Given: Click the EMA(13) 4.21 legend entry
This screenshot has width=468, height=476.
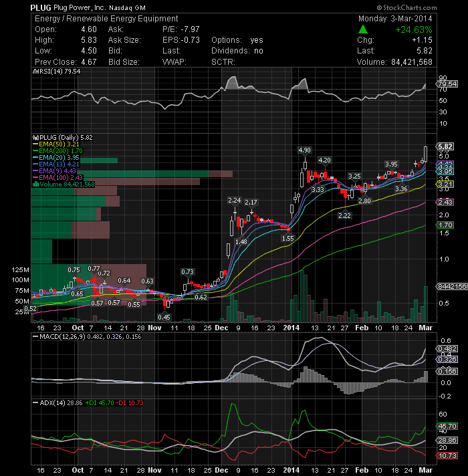Looking at the screenshot, I should [x=59, y=164].
